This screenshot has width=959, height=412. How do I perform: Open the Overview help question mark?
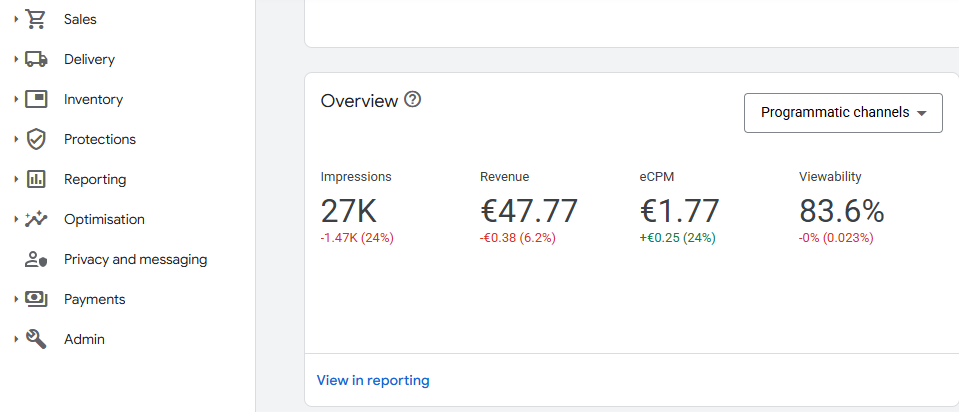pos(412,100)
